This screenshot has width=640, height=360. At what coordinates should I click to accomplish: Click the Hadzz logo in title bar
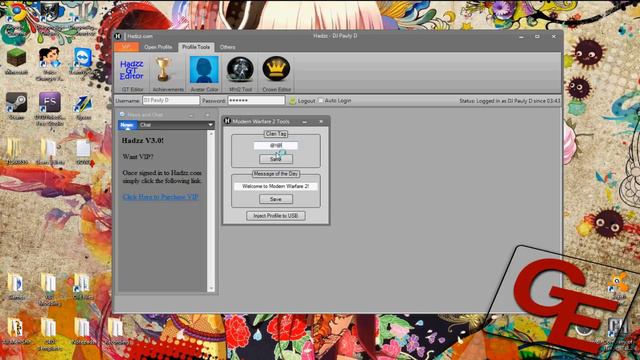pyautogui.click(x=118, y=36)
